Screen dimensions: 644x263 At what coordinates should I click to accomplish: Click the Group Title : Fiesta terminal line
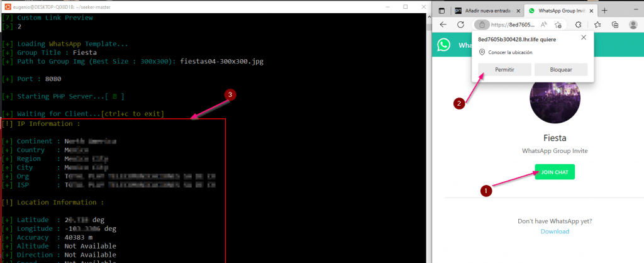[49, 53]
